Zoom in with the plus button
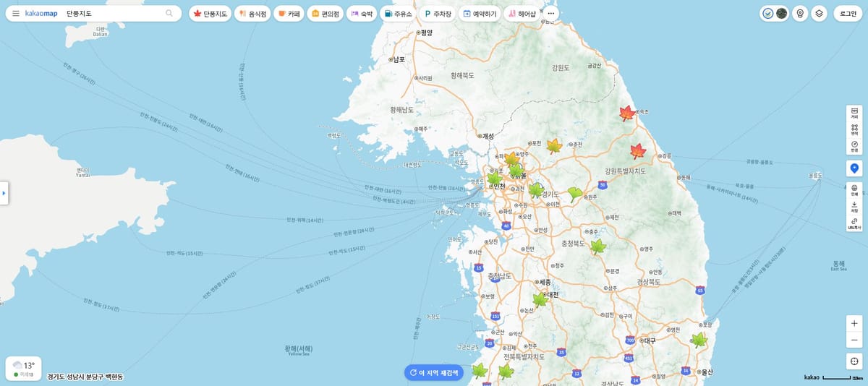 (x=854, y=323)
